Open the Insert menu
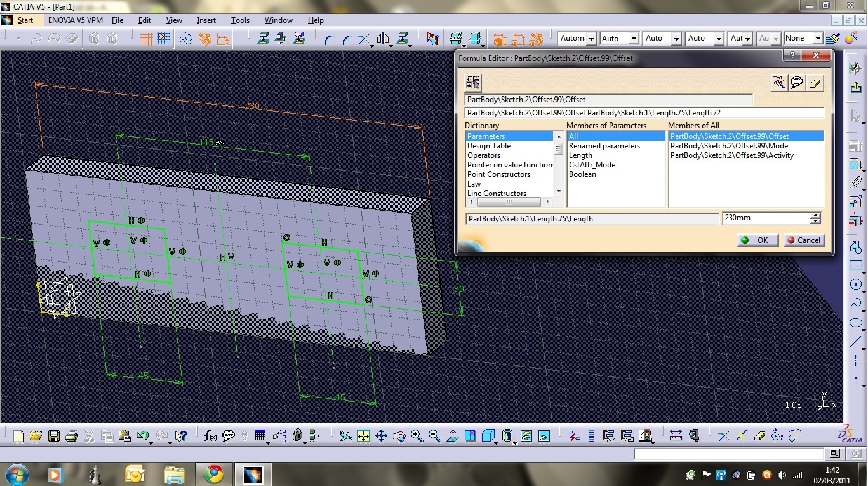Viewport: 868px width, 486px height. point(206,20)
